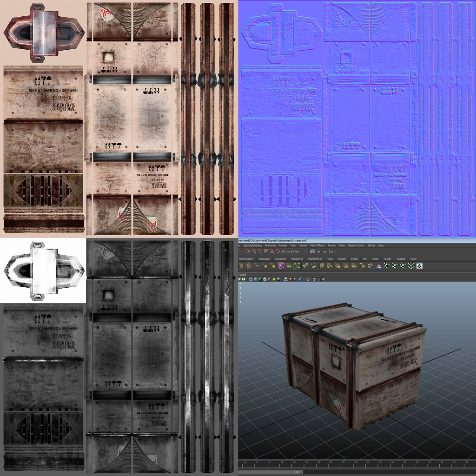476x476 pixels.
Task: Activate the snap to grid magnet icon
Action: point(247,251)
